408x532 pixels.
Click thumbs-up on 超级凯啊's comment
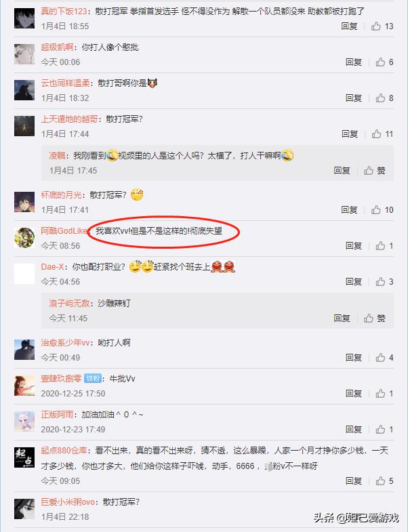pyautogui.click(x=384, y=62)
